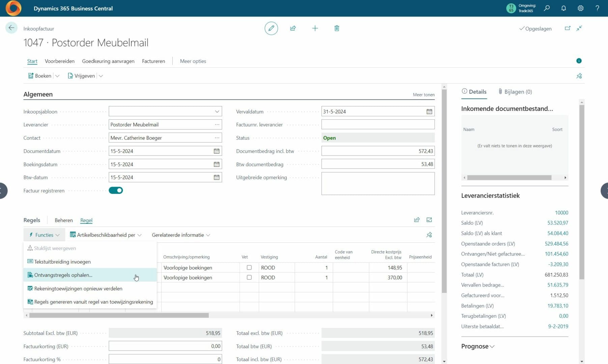The height and width of the screenshot is (364, 608).
Task: Open Leverancier lookup ellipsis
Action: click(x=217, y=124)
